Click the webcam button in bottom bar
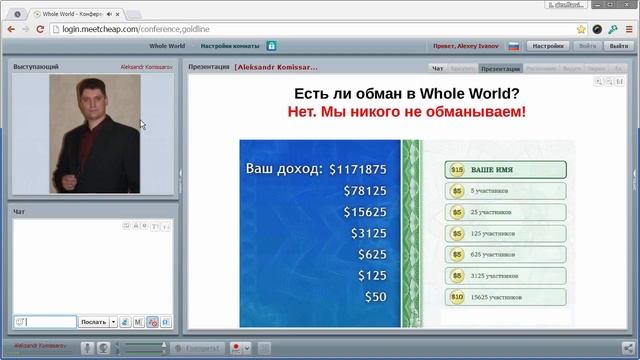 pos(103,348)
